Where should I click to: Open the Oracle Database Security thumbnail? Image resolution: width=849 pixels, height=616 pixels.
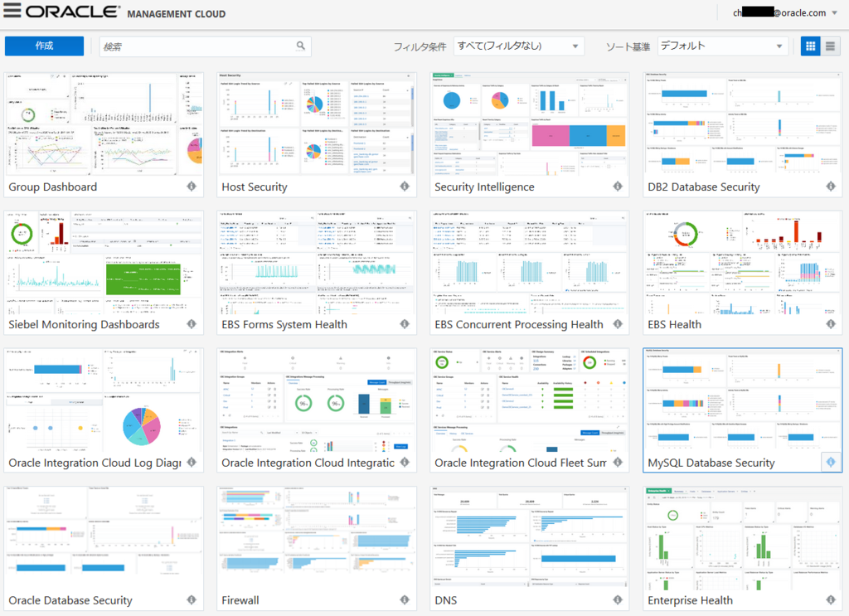pos(104,538)
